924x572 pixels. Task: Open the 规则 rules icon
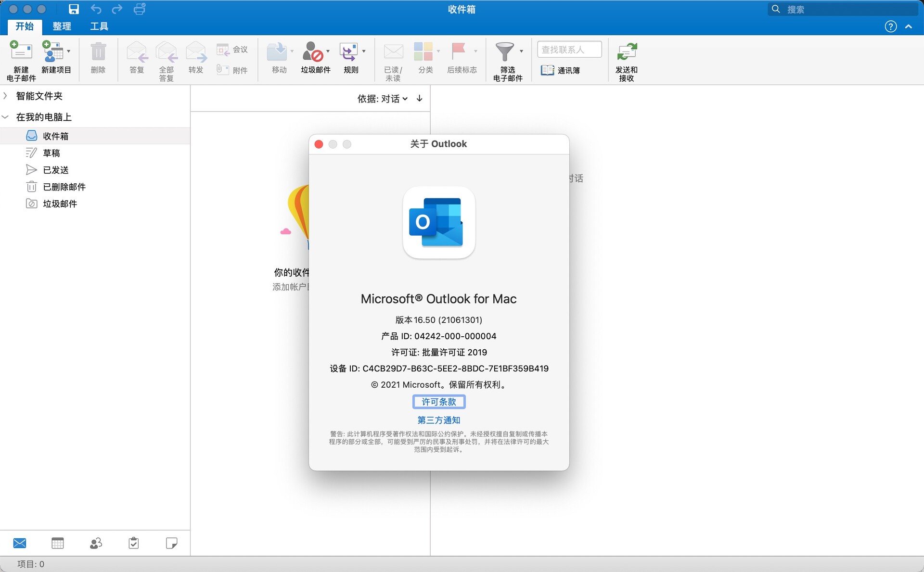[350, 51]
